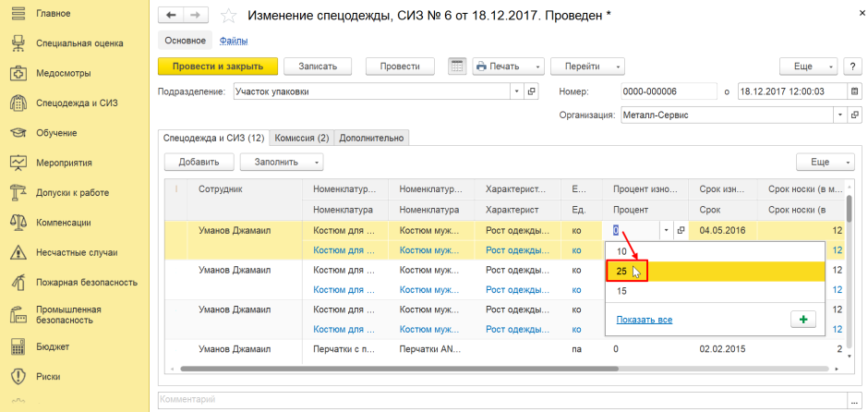Select the Дополнительно tab
Screen dimensions: 868x412
point(371,138)
